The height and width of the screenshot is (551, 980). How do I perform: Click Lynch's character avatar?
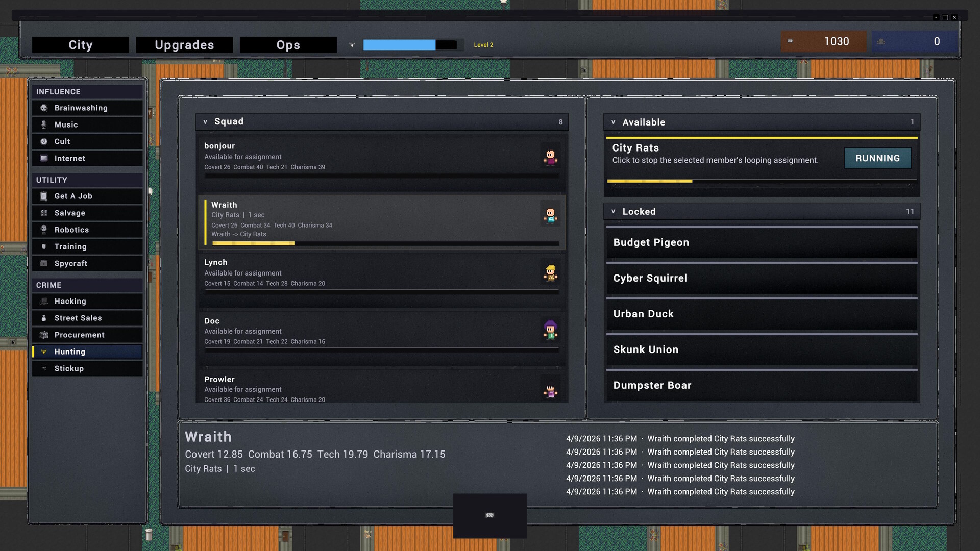(x=550, y=273)
